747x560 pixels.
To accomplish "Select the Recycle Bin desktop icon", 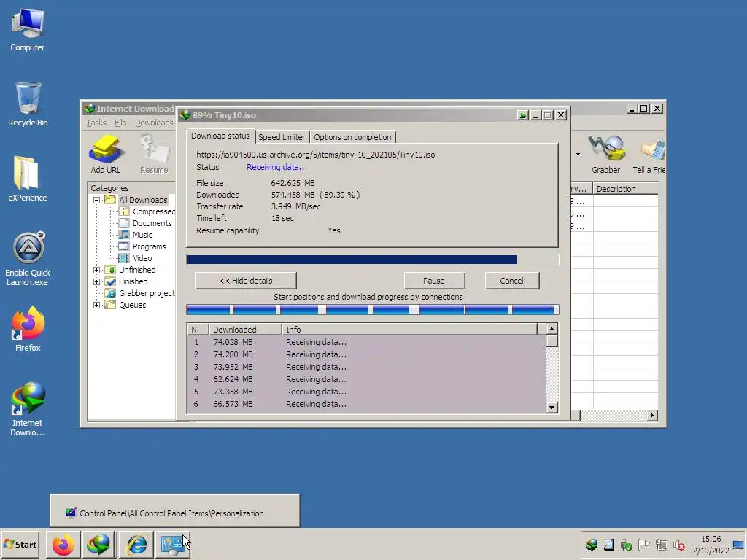I will tap(28, 104).
